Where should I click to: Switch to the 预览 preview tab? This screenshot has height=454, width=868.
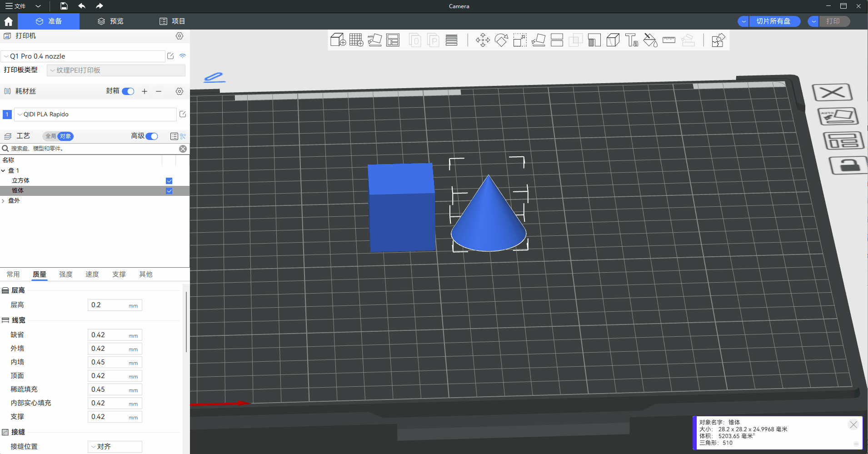point(111,21)
